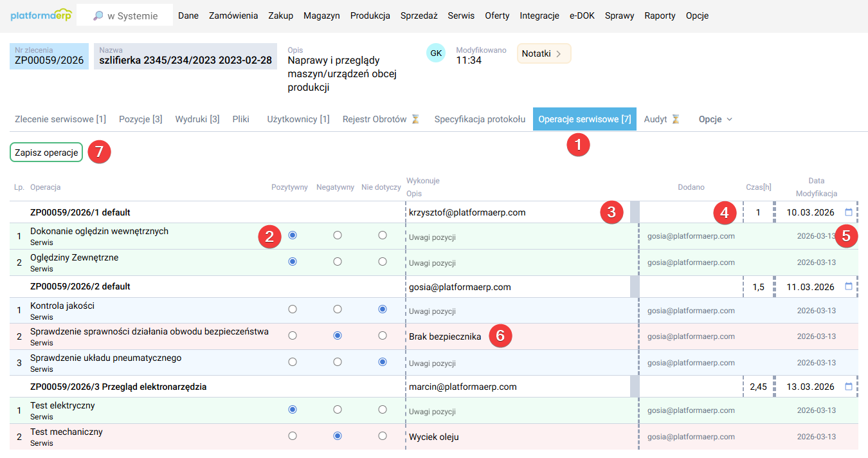The width and height of the screenshot is (868, 458).
Task: Click the GK user avatar
Action: 436,53
